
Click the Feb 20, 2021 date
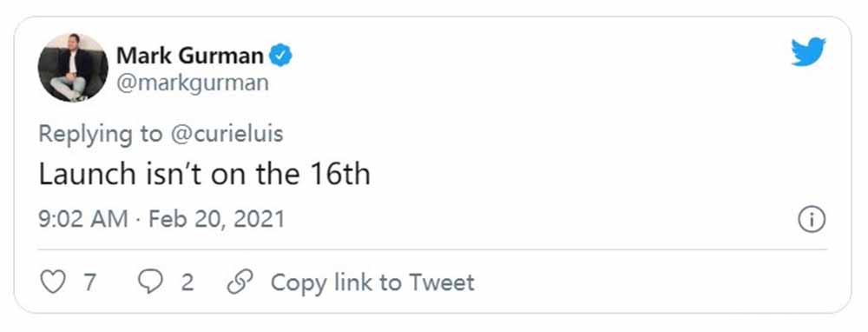point(216,220)
